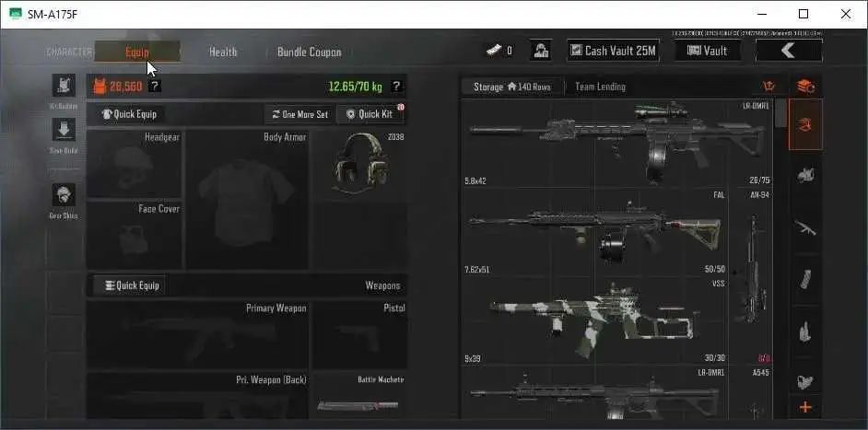Open the Quick Kit button
Screen dimensions: 868x430
[x=369, y=114]
